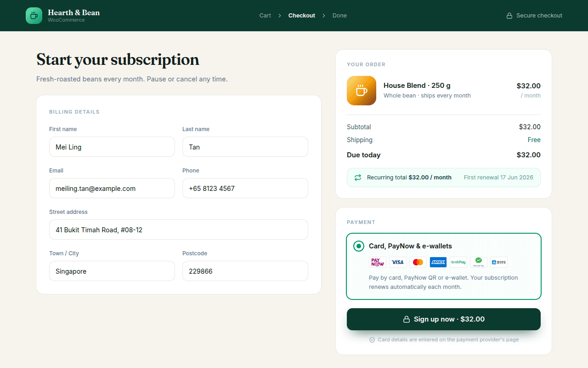Click the House Blend · 250 g product name
The image size is (588, 368).
tap(417, 86)
